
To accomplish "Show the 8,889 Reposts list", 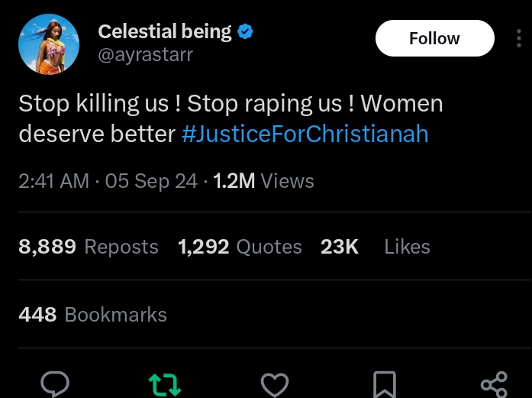I will 88,247.
